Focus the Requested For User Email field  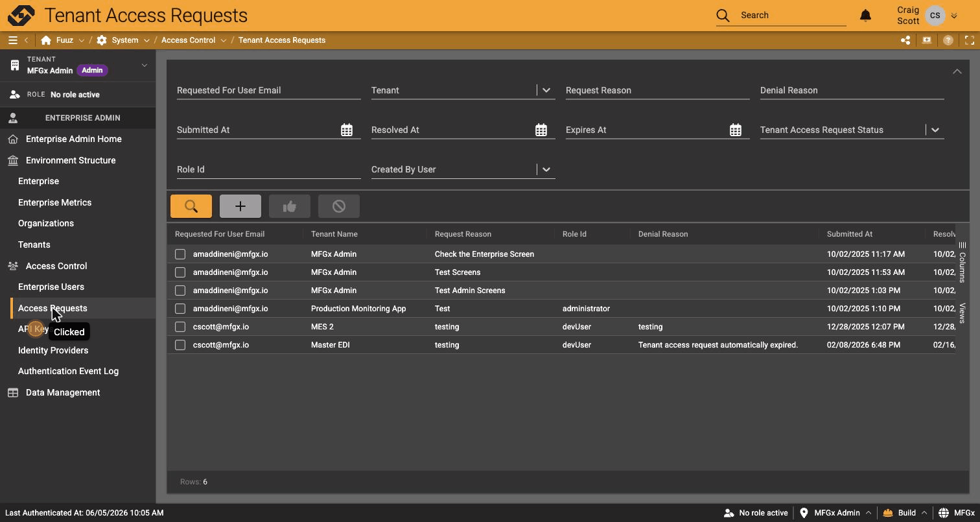[268, 90]
